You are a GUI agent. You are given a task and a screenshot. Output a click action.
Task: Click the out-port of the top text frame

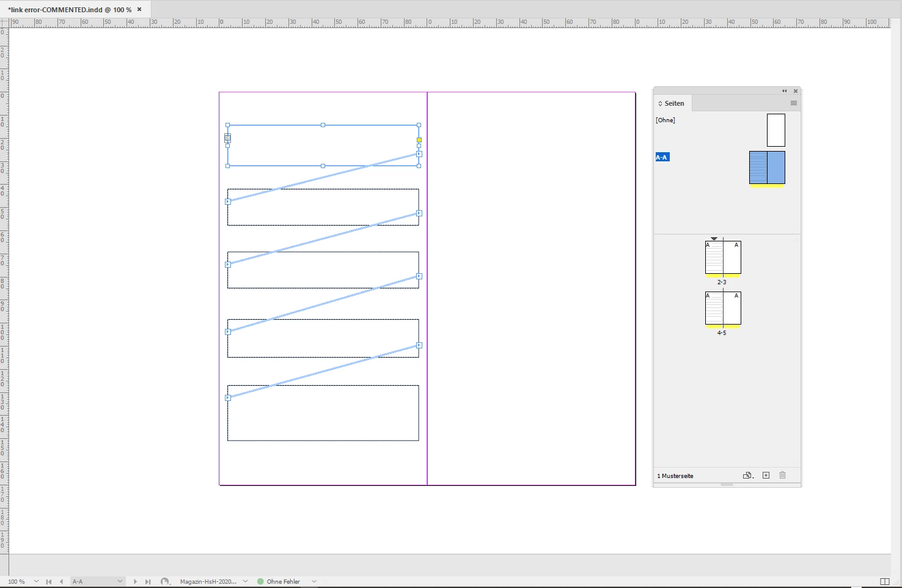[x=419, y=154]
